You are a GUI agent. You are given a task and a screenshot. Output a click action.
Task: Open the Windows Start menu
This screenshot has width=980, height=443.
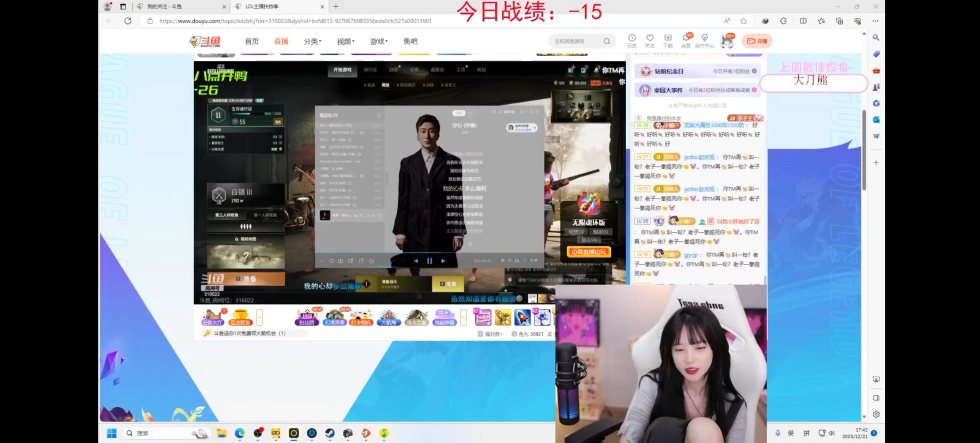[111, 433]
